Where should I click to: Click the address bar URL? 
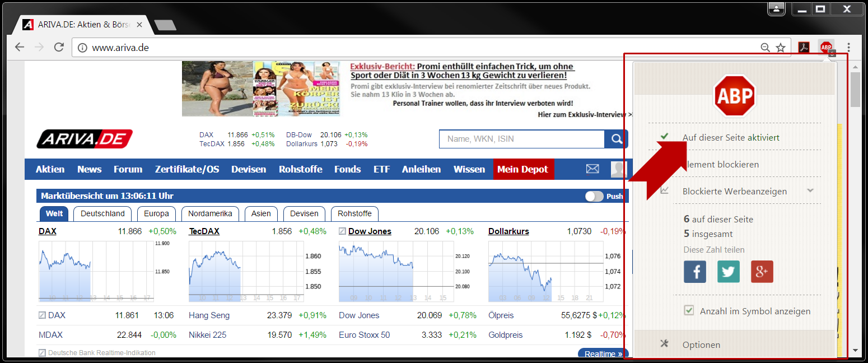(x=120, y=48)
